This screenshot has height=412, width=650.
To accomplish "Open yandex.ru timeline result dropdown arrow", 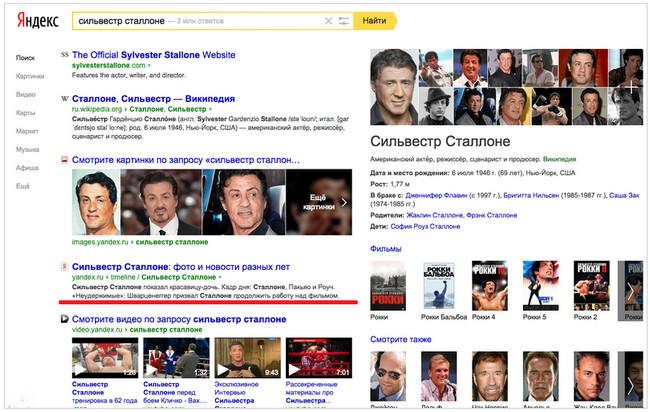I will (x=220, y=277).
